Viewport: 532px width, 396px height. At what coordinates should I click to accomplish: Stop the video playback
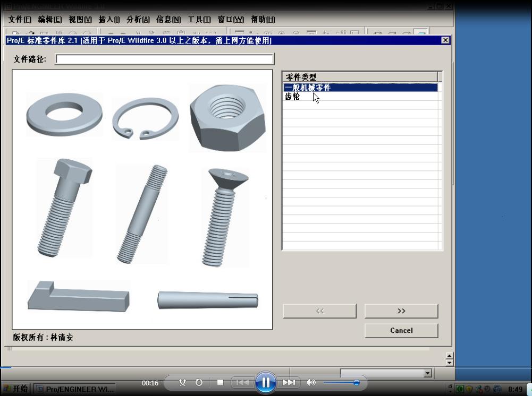click(220, 382)
